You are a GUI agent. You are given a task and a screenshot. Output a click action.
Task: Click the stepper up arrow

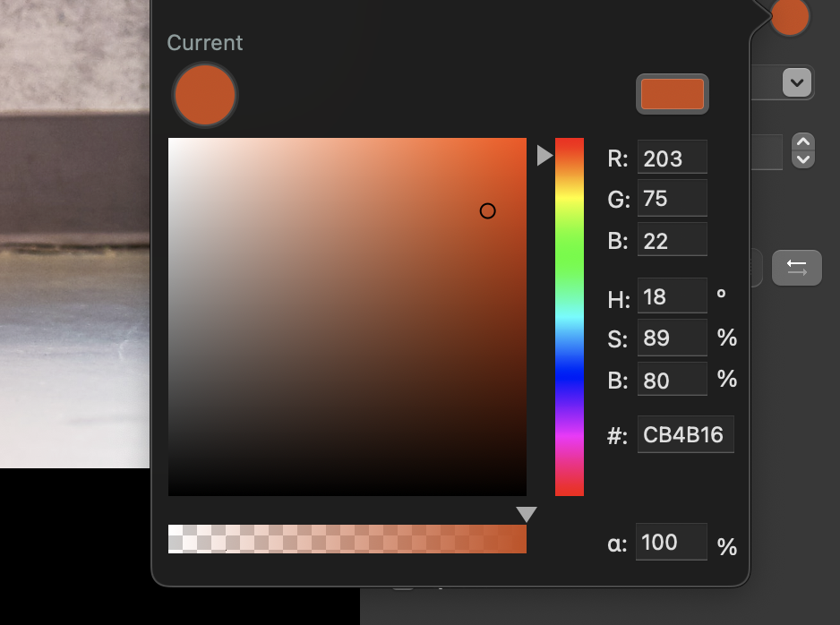pyautogui.click(x=803, y=142)
